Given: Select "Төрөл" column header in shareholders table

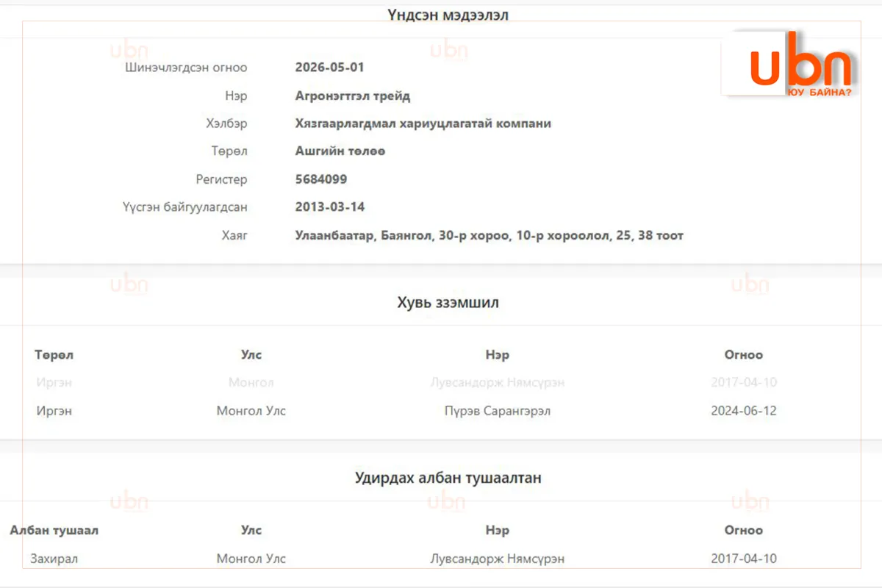Looking at the screenshot, I should tap(54, 355).
